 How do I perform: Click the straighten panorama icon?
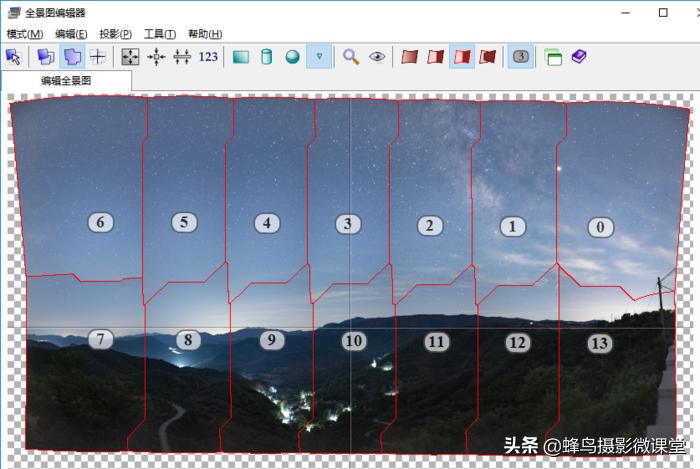coord(182,57)
